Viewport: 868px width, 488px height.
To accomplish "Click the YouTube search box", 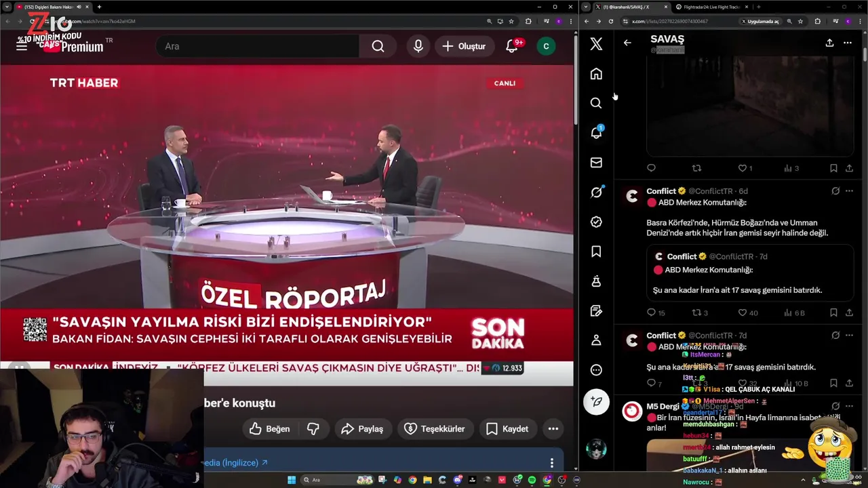I will click(x=258, y=46).
